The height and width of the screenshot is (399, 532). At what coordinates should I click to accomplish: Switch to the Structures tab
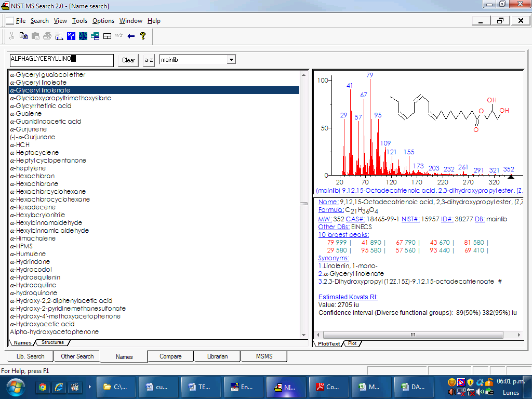(x=52, y=342)
